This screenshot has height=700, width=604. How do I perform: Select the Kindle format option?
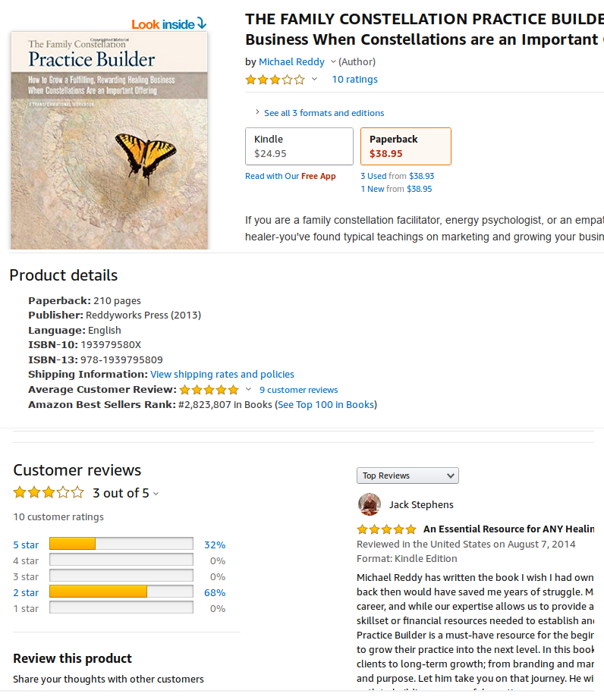[x=299, y=146]
